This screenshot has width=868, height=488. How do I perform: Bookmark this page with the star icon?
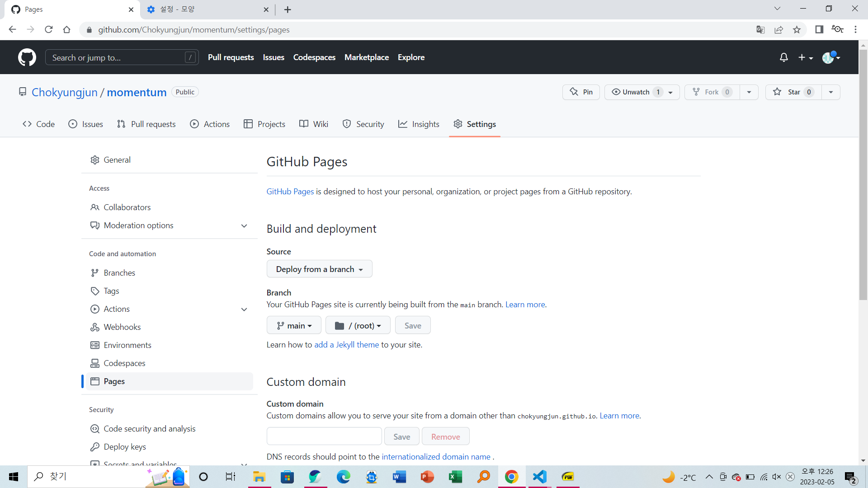pyautogui.click(x=797, y=29)
